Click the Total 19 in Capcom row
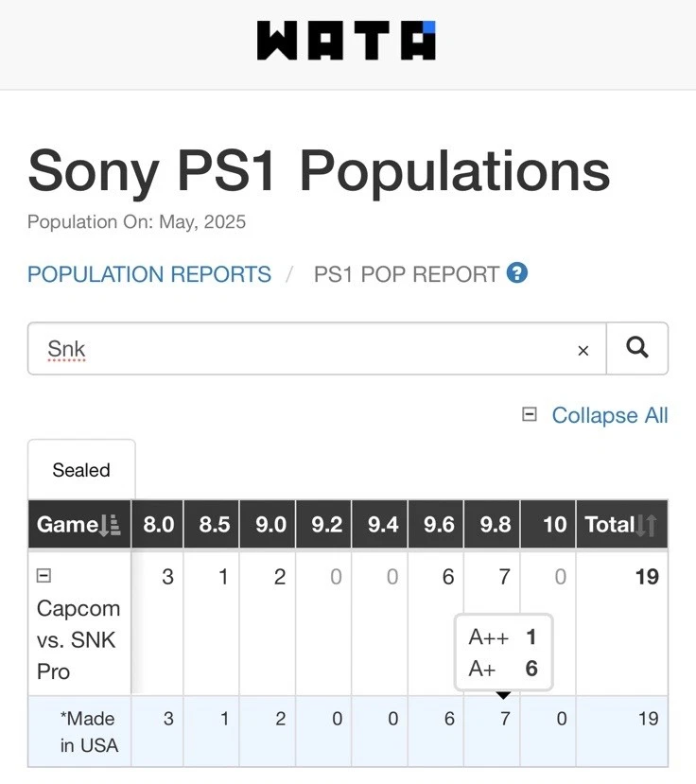 pos(647,577)
